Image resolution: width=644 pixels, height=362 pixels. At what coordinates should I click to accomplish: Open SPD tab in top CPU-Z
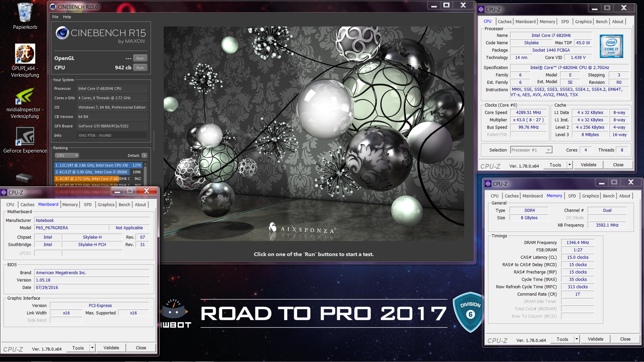click(x=565, y=21)
